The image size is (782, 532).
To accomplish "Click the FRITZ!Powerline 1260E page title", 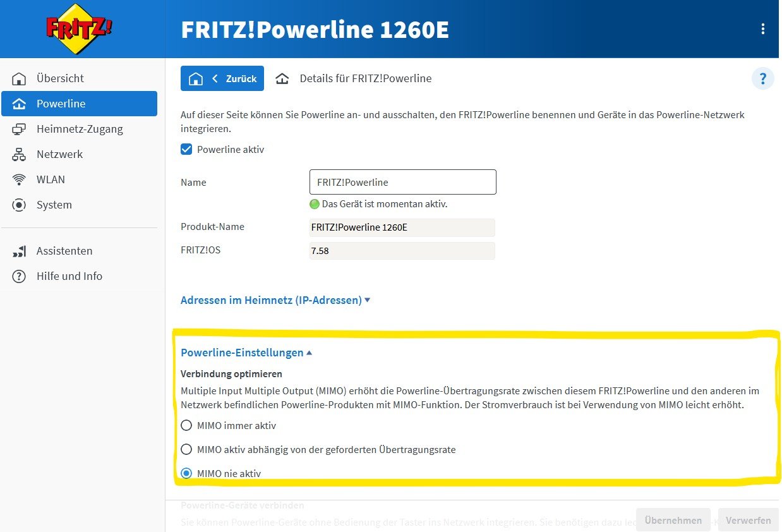I will 315,30.
